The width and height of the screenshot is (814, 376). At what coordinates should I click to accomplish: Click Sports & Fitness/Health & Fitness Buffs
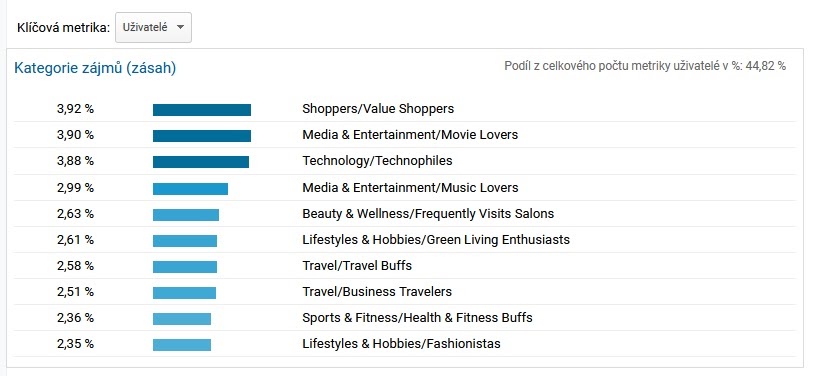click(417, 318)
